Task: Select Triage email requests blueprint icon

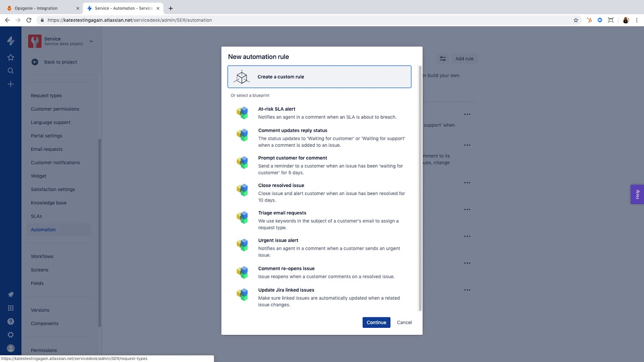Action: pyautogui.click(x=243, y=217)
